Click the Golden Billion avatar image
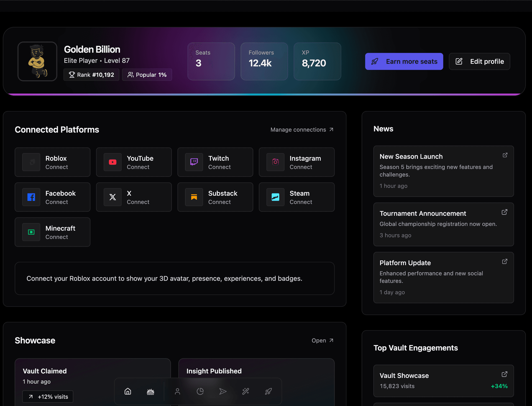The width and height of the screenshot is (532, 406). click(x=37, y=61)
